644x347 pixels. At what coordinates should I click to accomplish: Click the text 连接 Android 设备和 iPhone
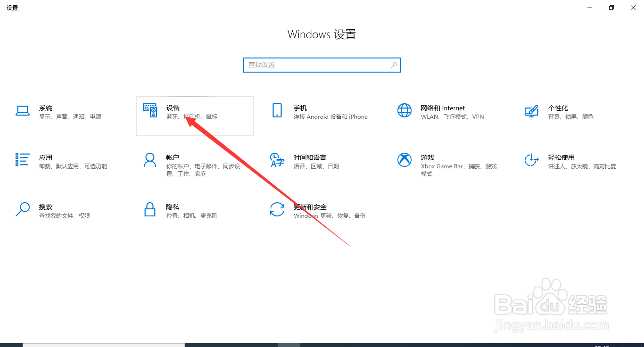pos(330,117)
